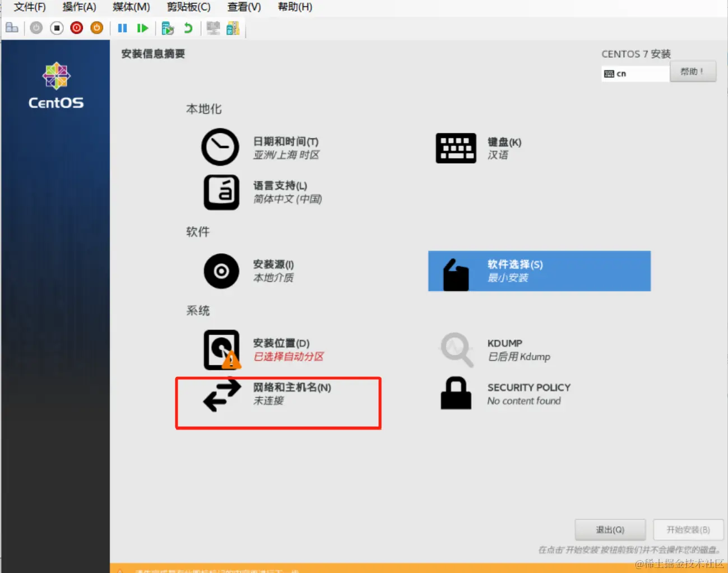728x573 pixels.
Task: Create a checkpoint with toolbar icon
Action: 168,28
